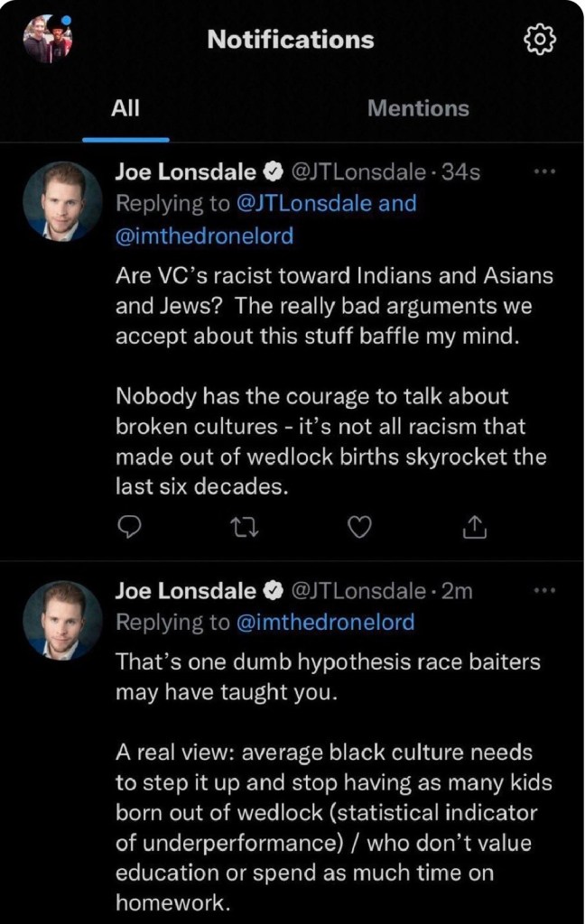585x924 pixels.
Task: Open @imthedronelord link in second tweet
Action: coord(324,623)
